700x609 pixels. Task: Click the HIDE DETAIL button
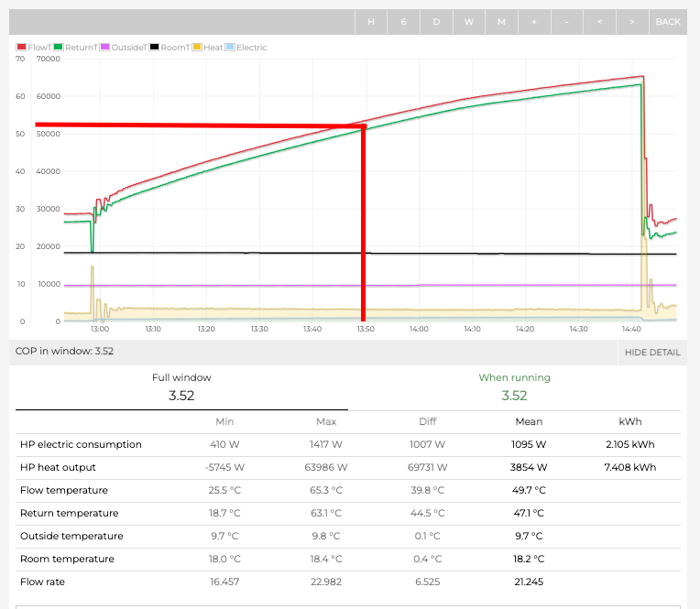(652, 353)
